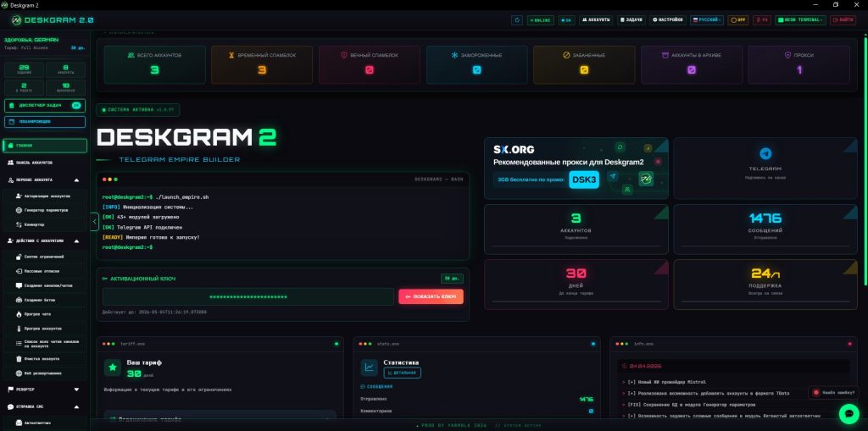Click the DSK3 promo code badge
This screenshot has height=431, width=868.
pyautogui.click(x=584, y=180)
